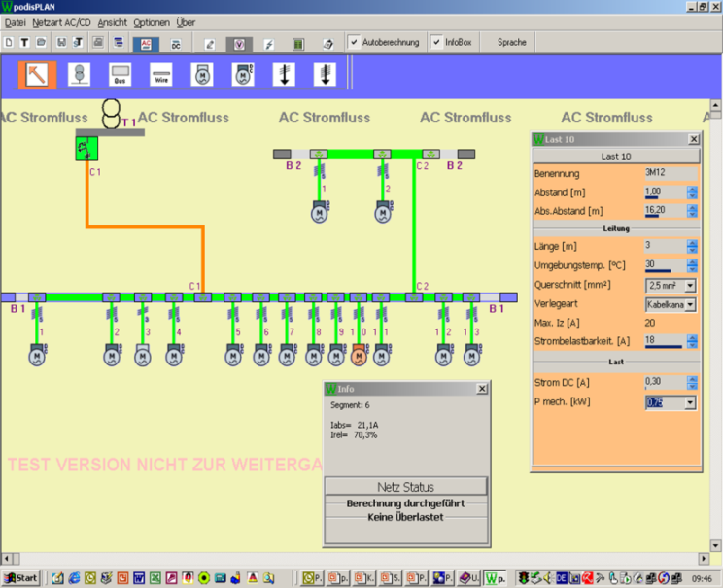Adjust the Abstand [m] stepper
723x588 pixels.
pos(692,192)
